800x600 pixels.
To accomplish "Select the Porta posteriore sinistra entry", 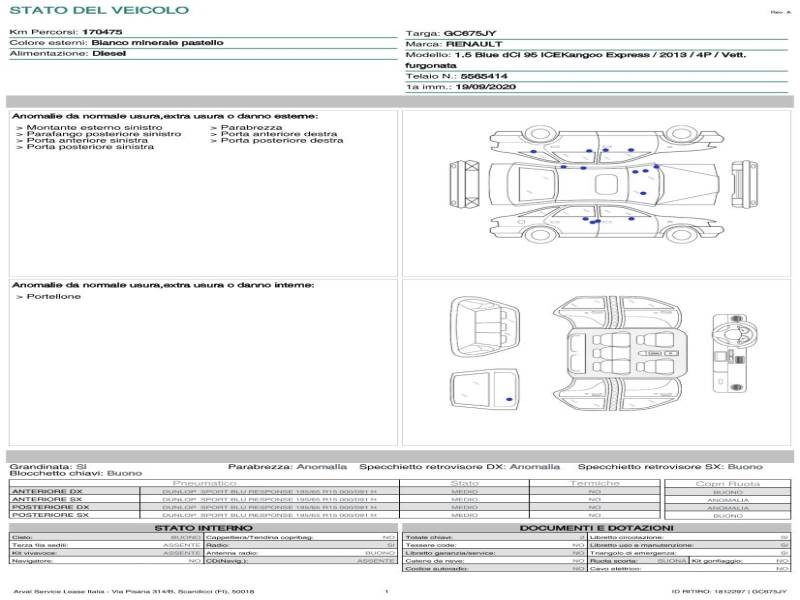I will pyautogui.click(x=90, y=147).
